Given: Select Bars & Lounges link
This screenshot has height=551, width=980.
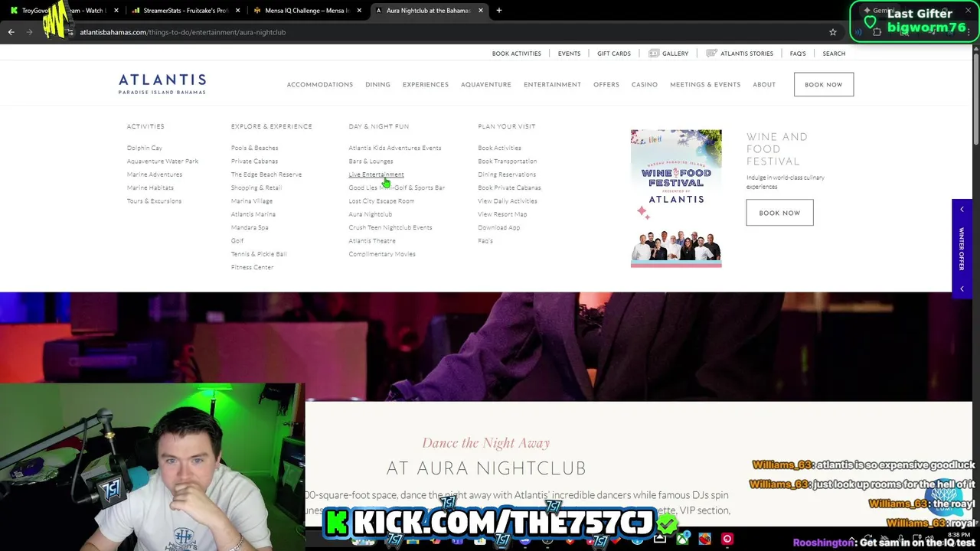Looking at the screenshot, I should (371, 161).
